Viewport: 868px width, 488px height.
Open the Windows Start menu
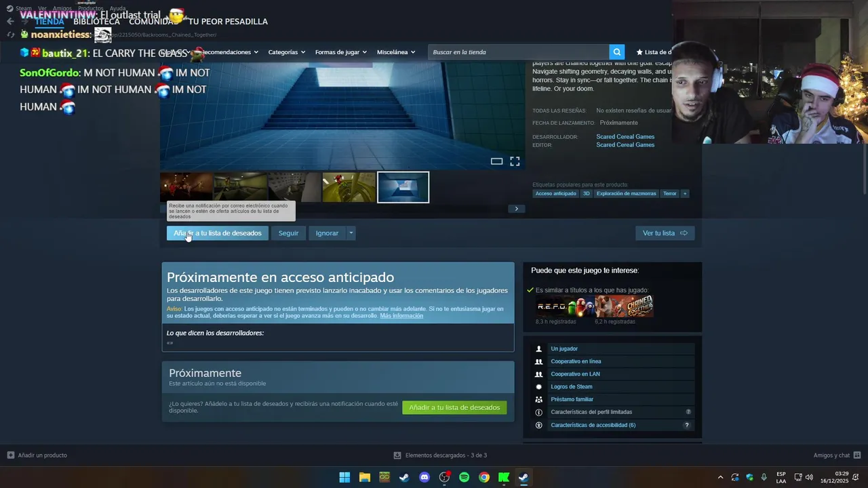click(x=344, y=477)
